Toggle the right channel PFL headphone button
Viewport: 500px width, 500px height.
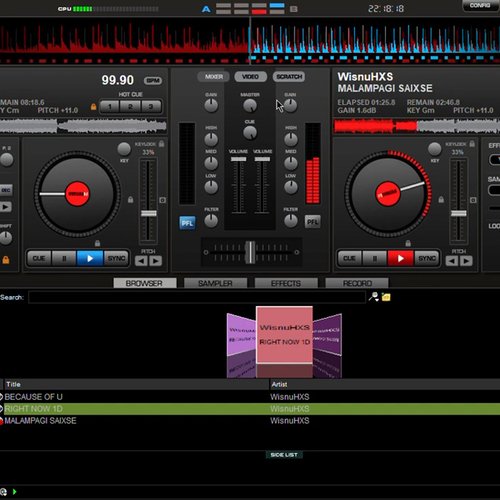pyautogui.click(x=312, y=221)
